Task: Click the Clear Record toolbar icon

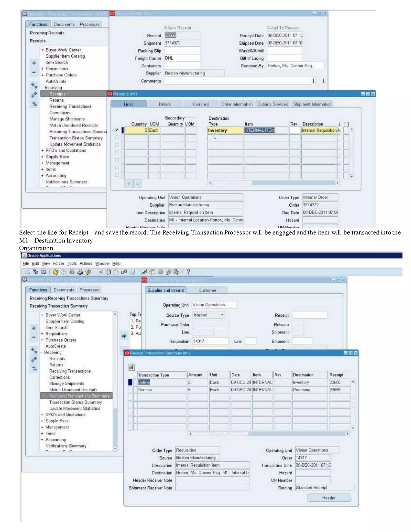Action: click(124, 272)
